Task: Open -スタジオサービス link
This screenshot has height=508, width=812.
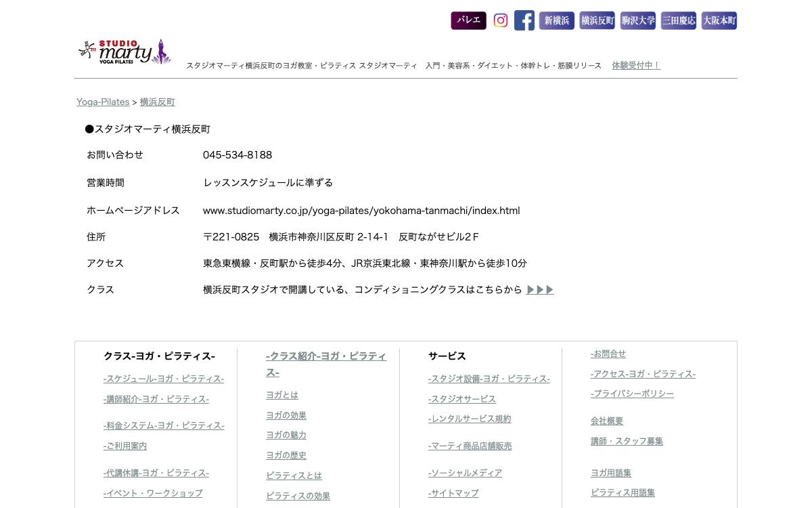Action: [462, 400]
